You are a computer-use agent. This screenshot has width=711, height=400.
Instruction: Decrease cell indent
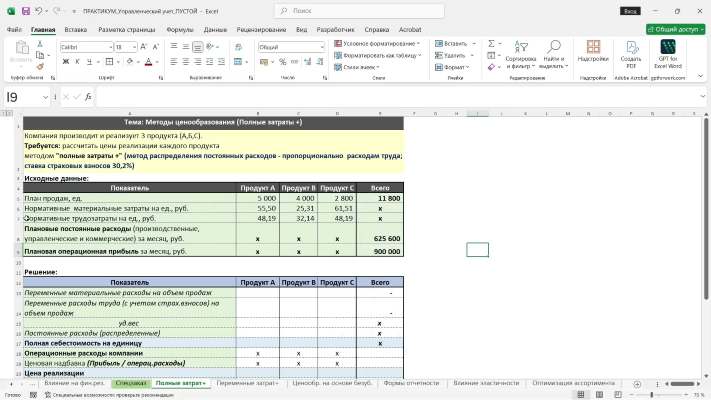click(209, 62)
